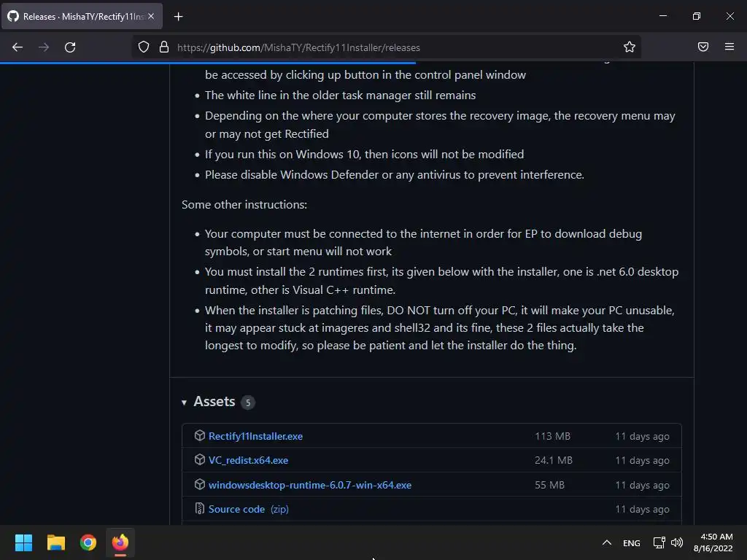Click the site security padlock icon
The width and height of the screenshot is (747, 560).
164,47
